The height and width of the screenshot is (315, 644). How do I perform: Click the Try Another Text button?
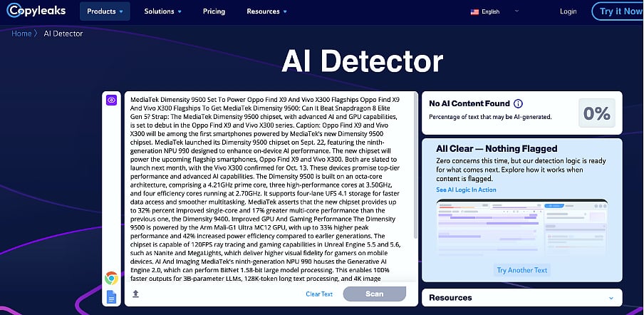pos(522,270)
